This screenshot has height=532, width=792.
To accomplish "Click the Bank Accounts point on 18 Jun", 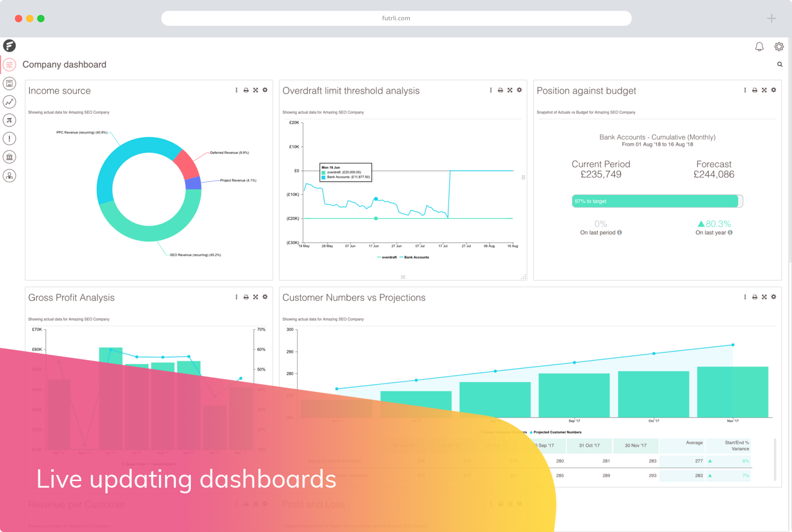I will click(x=376, y=199).
